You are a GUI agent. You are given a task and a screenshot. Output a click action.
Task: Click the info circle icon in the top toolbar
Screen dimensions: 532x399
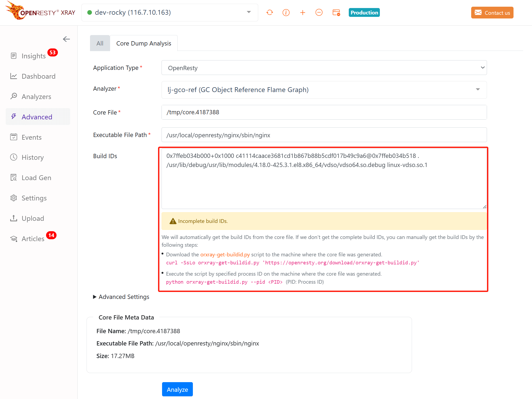[286, 13]
